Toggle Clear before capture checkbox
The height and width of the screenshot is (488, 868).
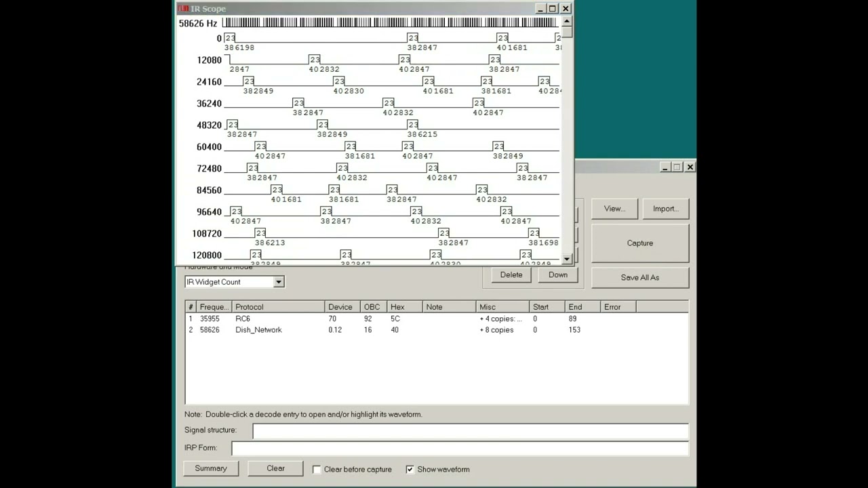pyautogui.click(x=317, y=469)
